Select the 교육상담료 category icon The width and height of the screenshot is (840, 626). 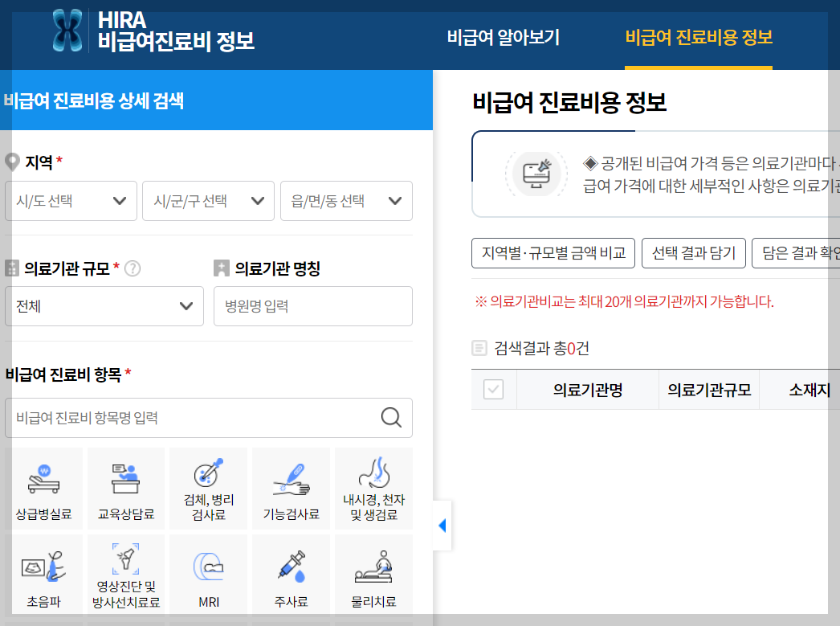[126, 488]
